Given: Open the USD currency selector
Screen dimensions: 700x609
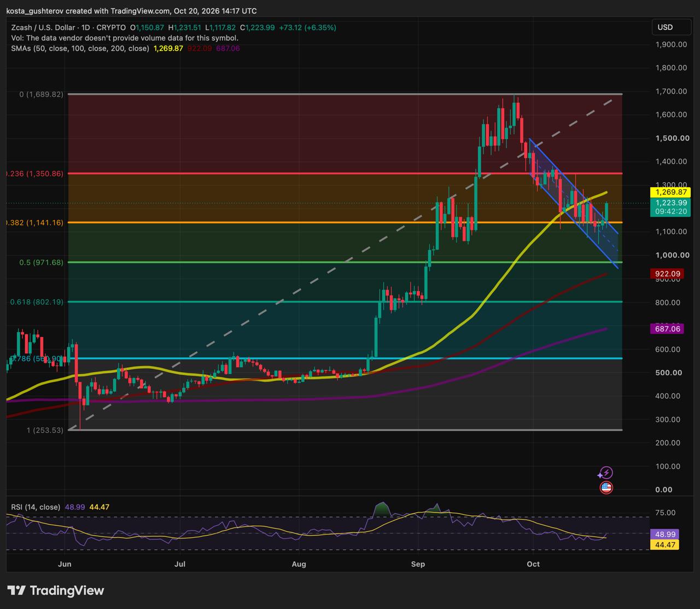Looking at the screenshot, I should (672, 27).
